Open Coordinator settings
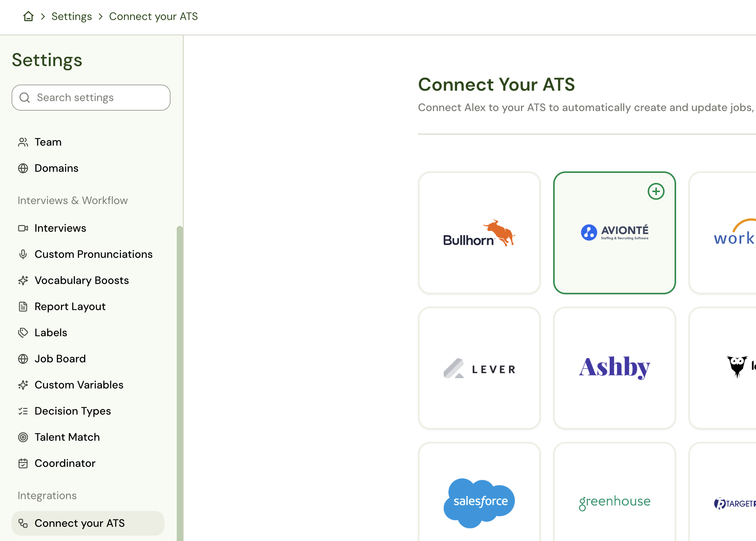The height and width of the screenshot is (541, 756). (65, 463)
